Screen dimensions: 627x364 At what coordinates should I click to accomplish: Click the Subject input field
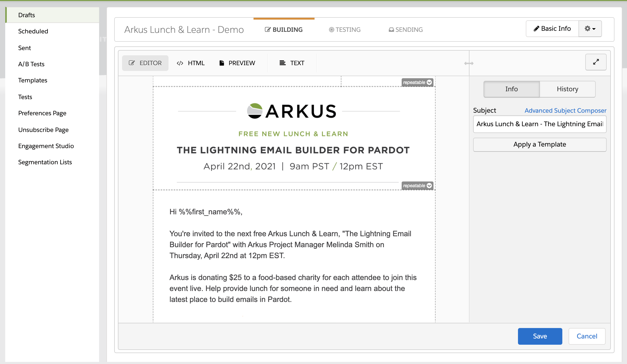pyautogui.click(x=540, y=124)
